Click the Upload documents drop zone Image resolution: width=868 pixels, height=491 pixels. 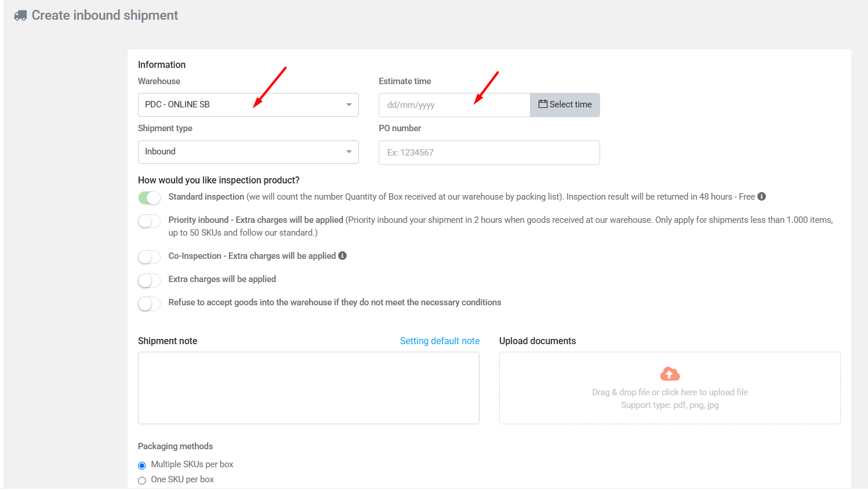[670, 400]
